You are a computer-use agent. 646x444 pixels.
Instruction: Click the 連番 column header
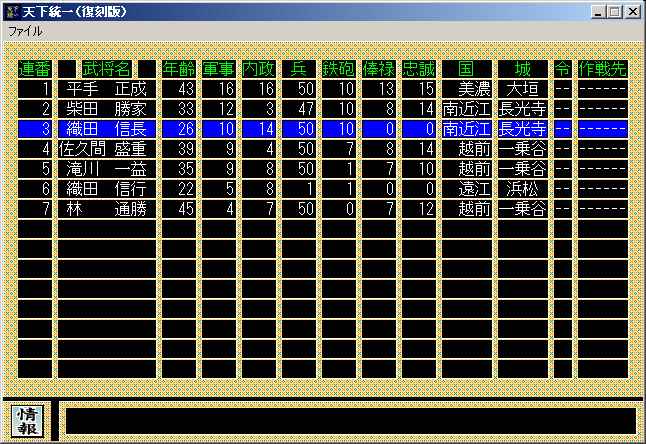coord(35,69)
